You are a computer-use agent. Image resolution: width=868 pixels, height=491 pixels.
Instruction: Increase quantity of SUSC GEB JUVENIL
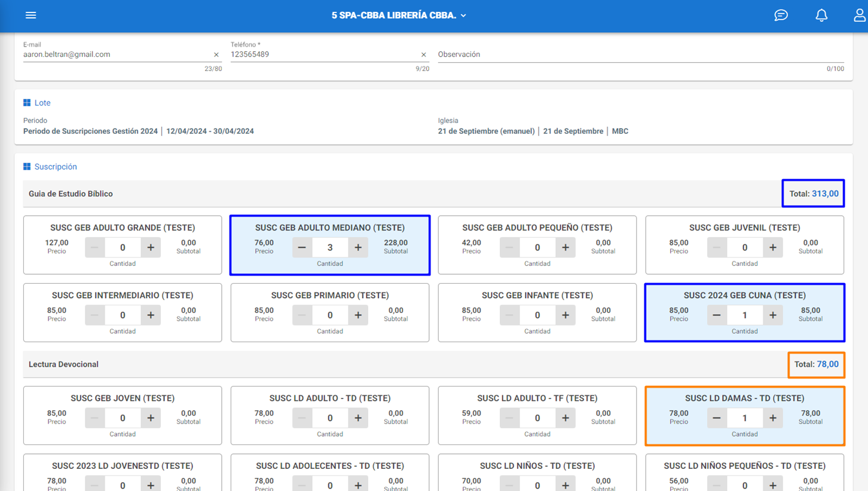coord(773,247)
